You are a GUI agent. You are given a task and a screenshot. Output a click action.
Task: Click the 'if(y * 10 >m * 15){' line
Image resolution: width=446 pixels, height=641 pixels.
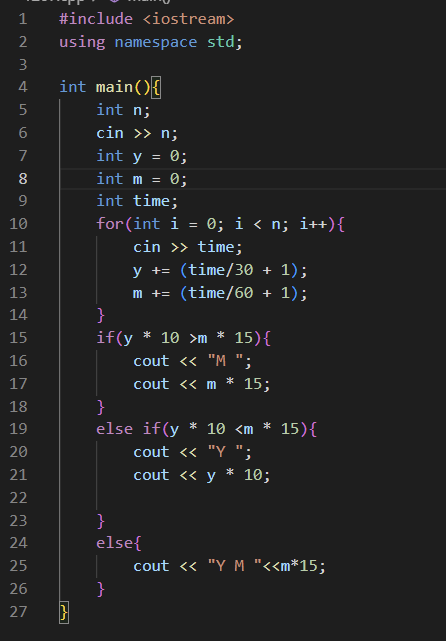pyautogui.click(x=183, y=338)
